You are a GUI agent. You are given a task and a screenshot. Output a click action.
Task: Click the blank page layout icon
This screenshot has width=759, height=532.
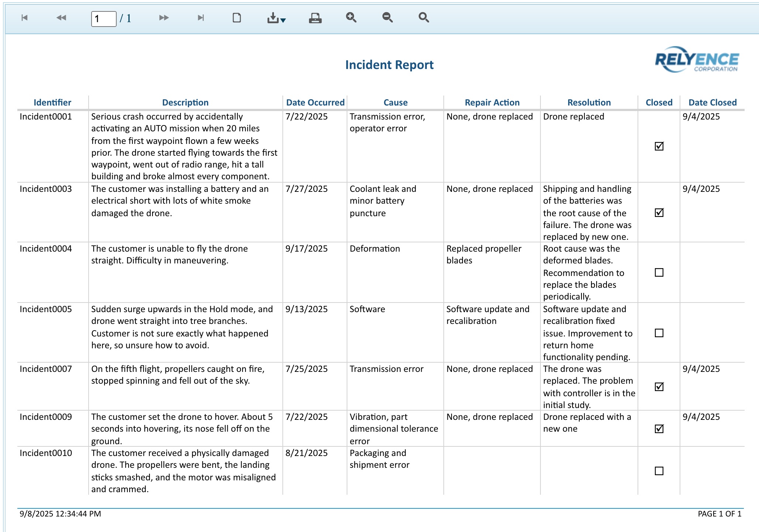(x=237, y=18)
